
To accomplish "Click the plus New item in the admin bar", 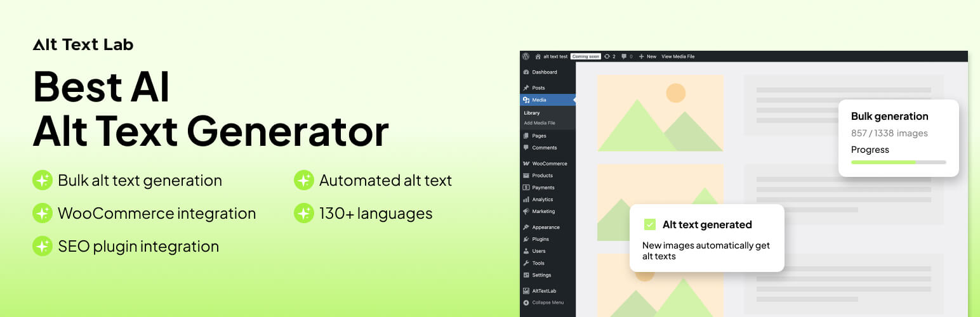I will (647, 56).
